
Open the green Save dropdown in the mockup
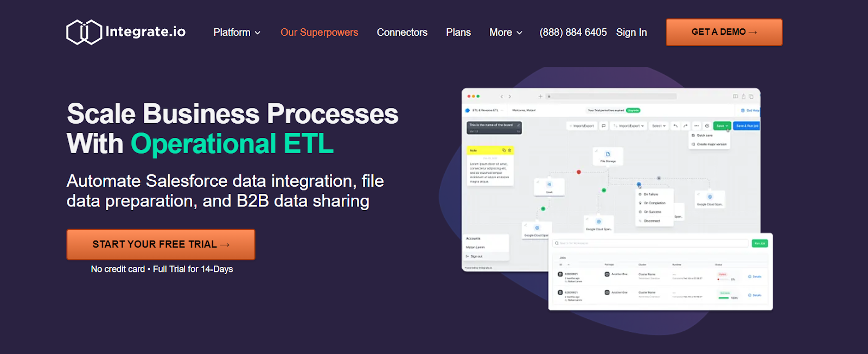[x=722, y=126]
